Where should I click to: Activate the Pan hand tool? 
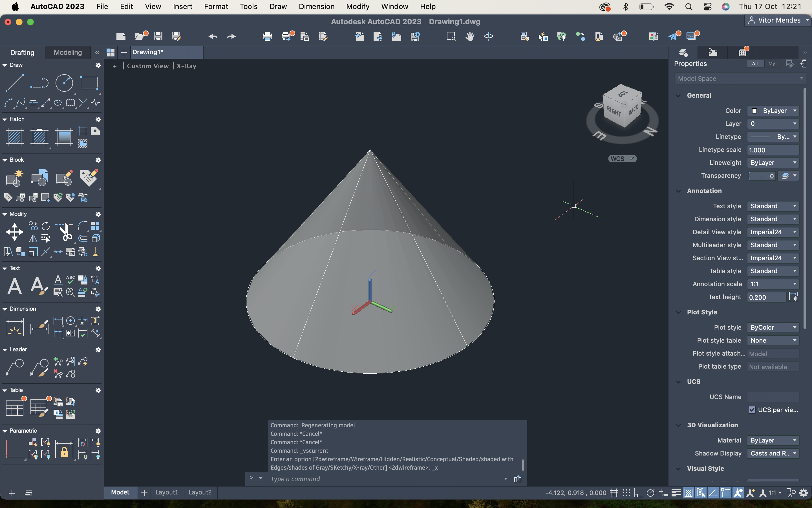point(470,36)
